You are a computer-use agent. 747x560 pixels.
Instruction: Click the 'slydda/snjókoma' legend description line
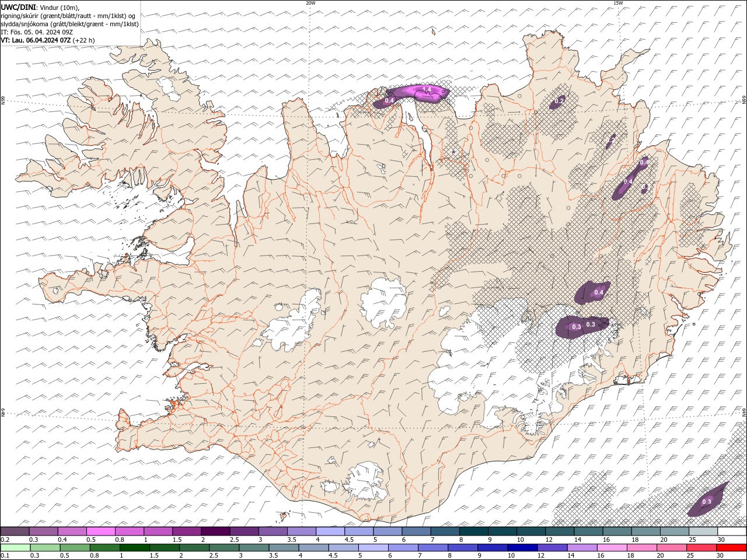click(70, 24)
